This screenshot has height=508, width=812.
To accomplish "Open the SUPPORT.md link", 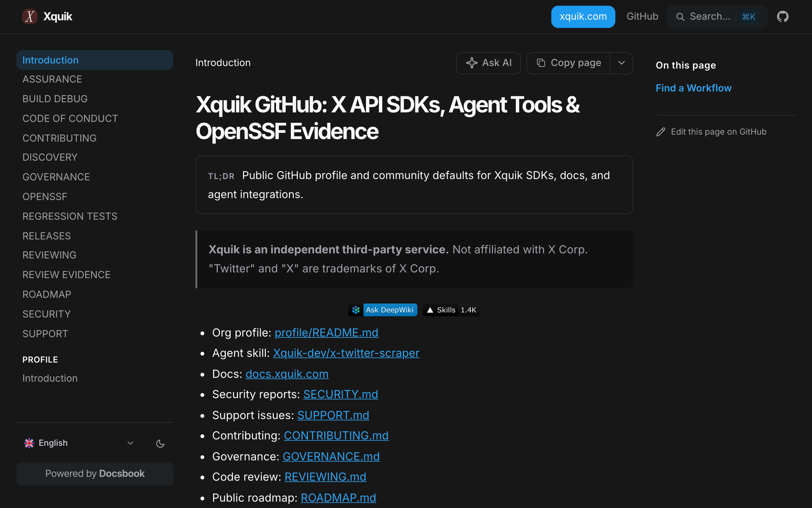I will click(x=333, y=415).
